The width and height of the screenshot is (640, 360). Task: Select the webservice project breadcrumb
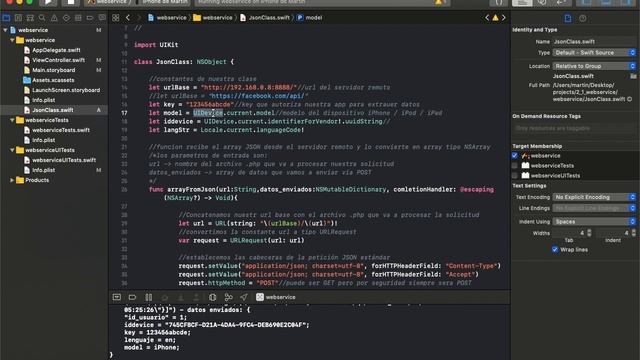[167, 18]
